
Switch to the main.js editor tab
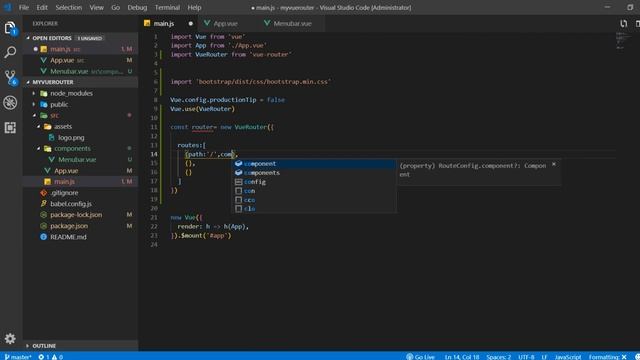[x=168, y=24]
